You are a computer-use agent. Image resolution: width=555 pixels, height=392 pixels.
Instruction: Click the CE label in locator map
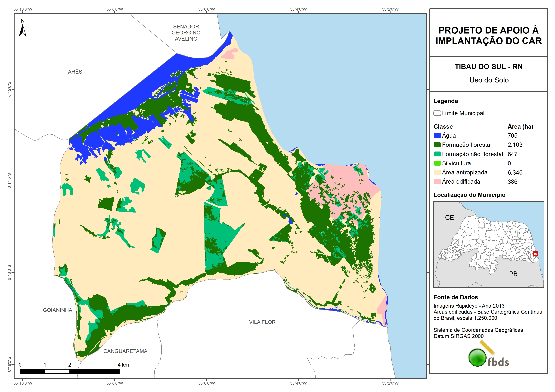tap(449, 218)
